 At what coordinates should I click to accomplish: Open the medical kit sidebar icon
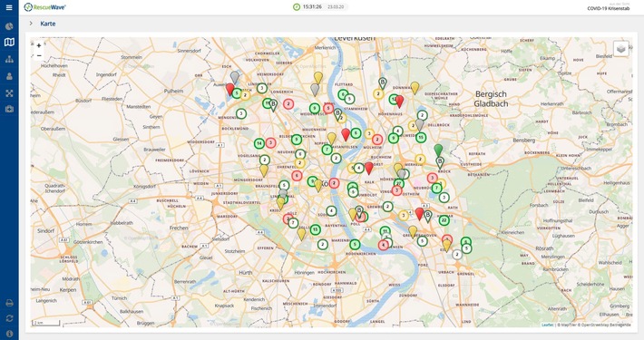9,109
